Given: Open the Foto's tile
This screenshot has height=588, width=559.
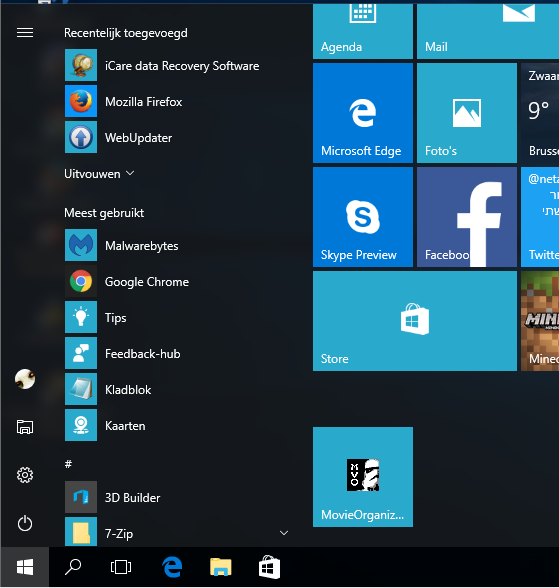Looking at the screenshot, I should click(x=467, y=113).
